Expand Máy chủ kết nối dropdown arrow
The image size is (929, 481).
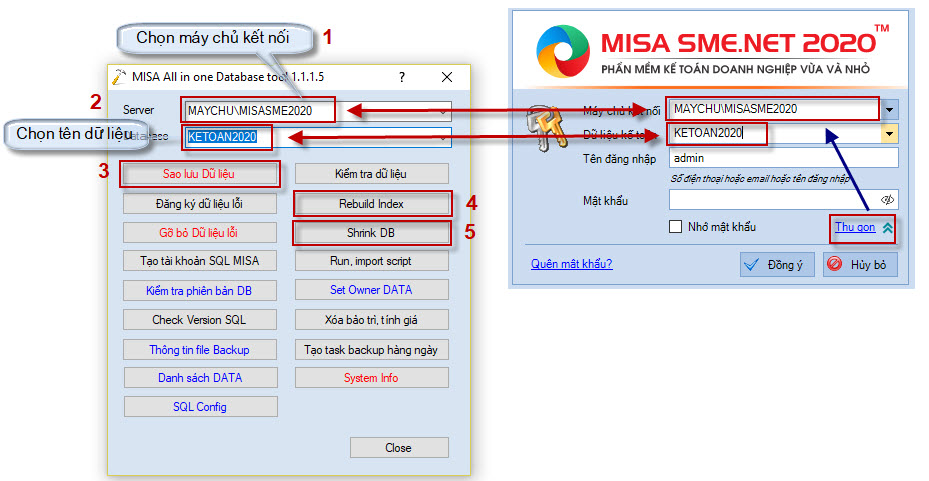[890, 110]
